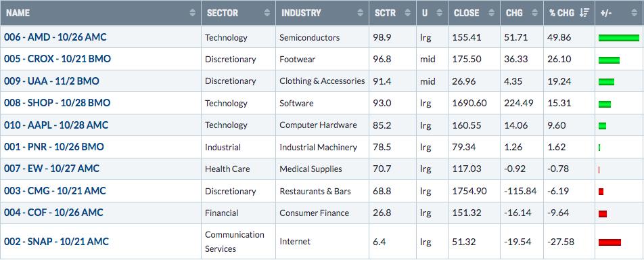Open 005 - CROX - 10/21 BMO link
Viewport: 644px width, 260px height.
(x=57, y=59)
